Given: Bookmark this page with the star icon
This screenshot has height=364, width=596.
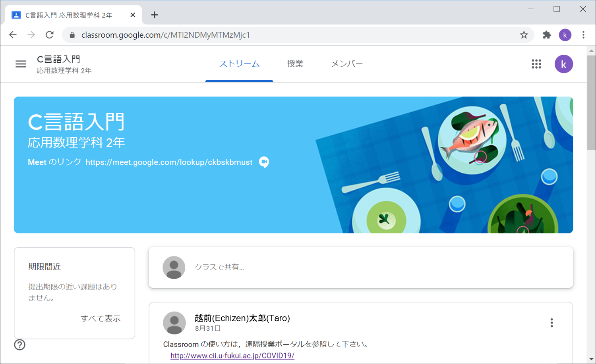Looking at the screenshot, I should click(x=524, y=35).
